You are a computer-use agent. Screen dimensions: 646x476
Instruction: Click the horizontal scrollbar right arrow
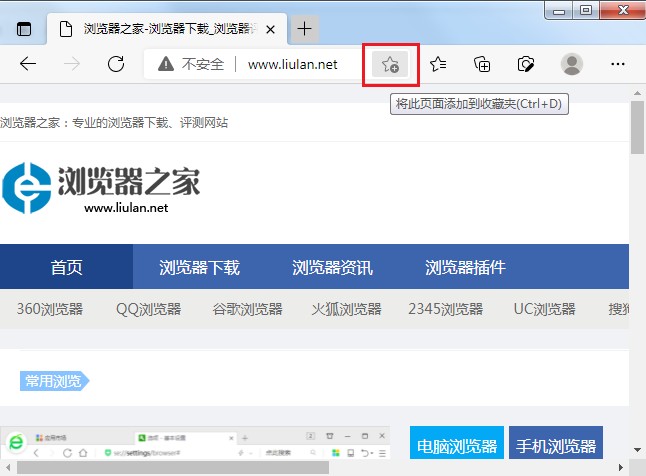click(621, 467)
